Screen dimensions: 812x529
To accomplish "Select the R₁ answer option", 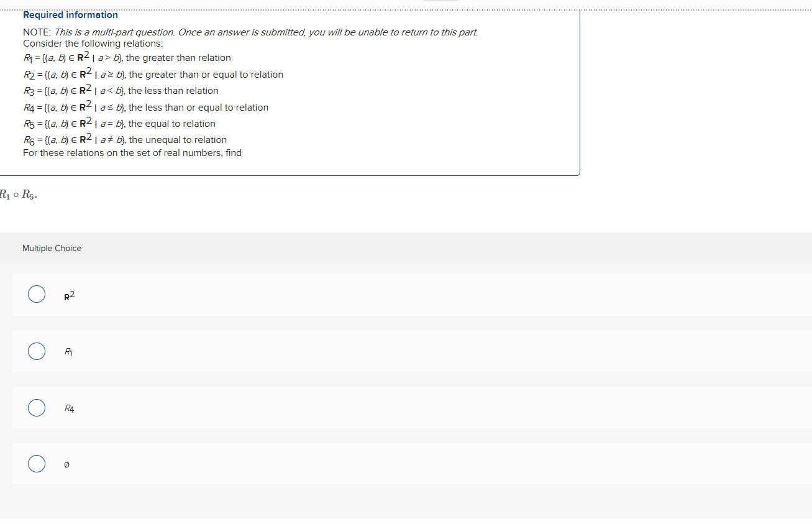I will (36, 351).
